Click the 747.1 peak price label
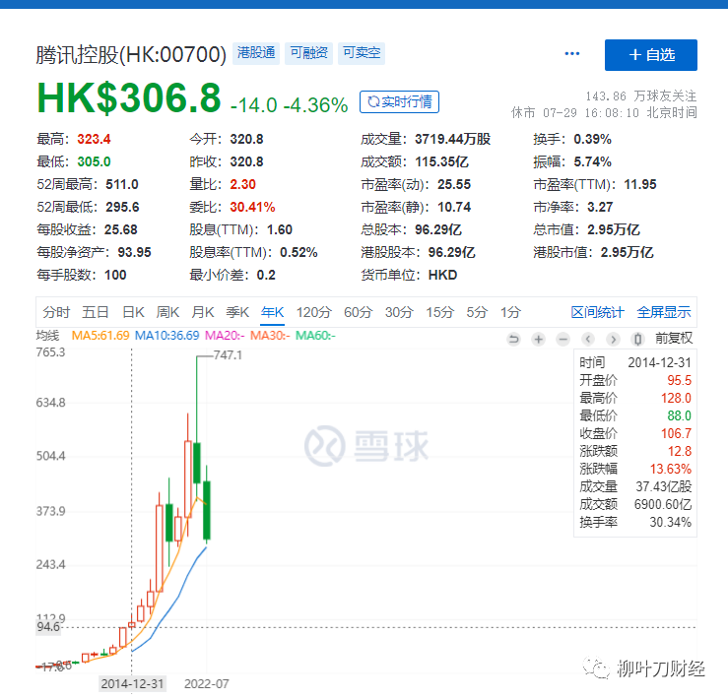728x700 pixels. click(x=228, y=355)
